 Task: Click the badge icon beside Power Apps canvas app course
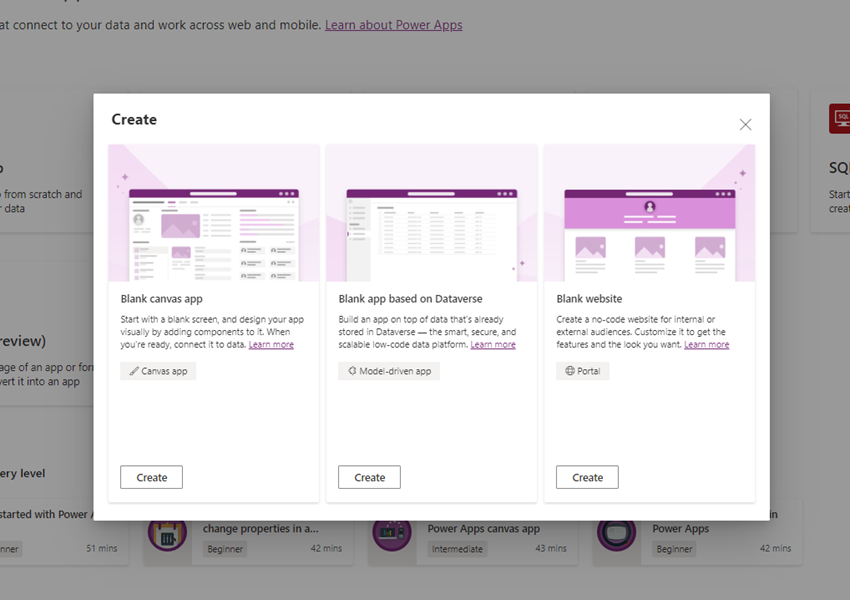392,536
